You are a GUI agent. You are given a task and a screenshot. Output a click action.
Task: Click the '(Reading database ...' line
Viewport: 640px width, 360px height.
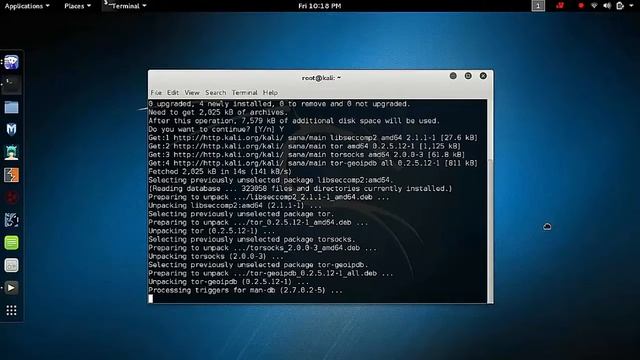[x=300, y=189]
